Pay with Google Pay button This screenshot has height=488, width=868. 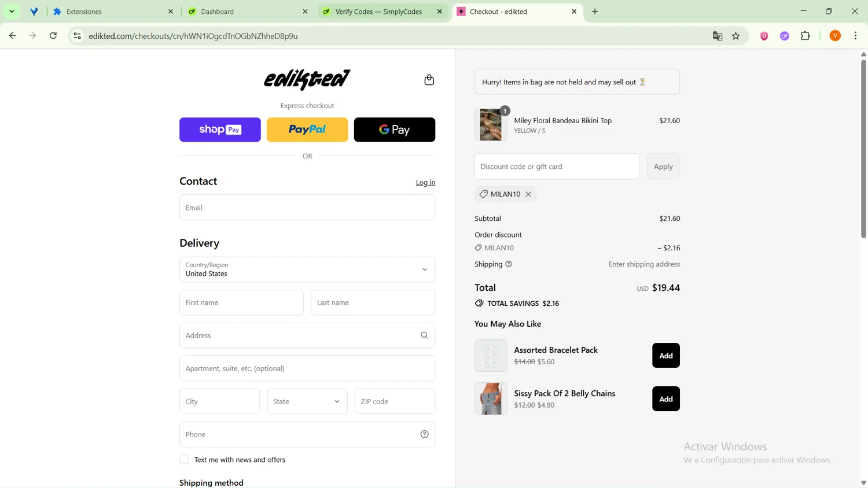(395, 130)
